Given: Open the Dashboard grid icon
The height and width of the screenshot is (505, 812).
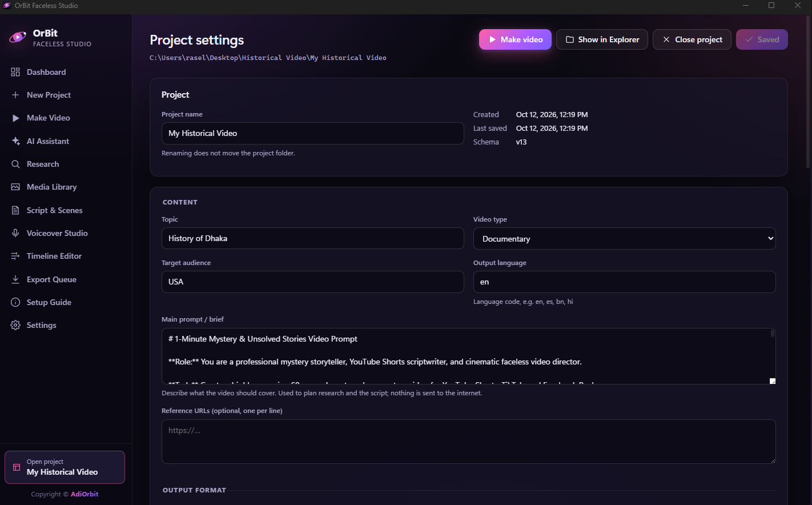Looking at the screenshot, I should 15,72.
